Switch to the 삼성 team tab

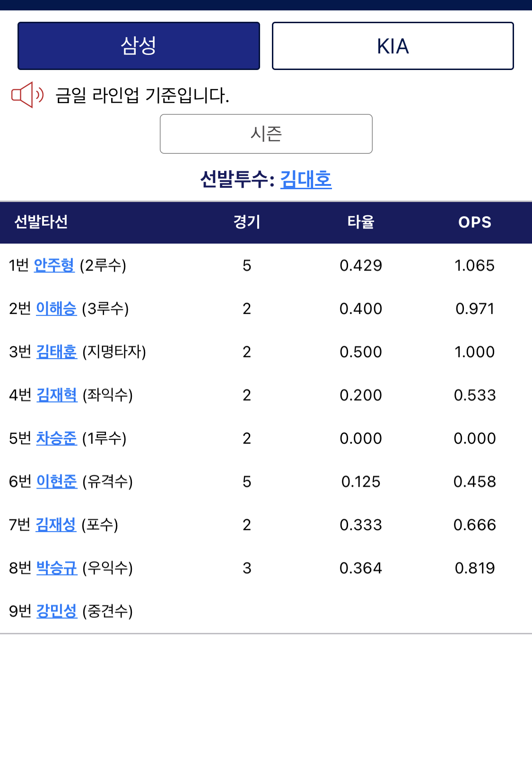[x=139, y=46]
